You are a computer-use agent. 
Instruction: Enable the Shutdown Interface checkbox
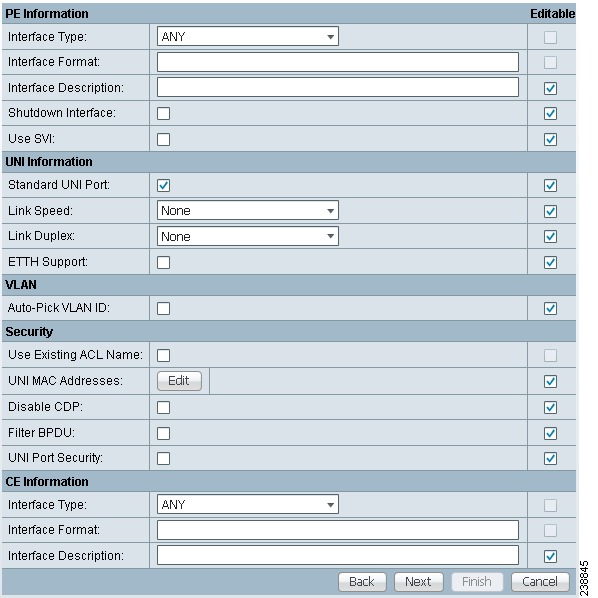pyautogui.click(x=163, y=113)
